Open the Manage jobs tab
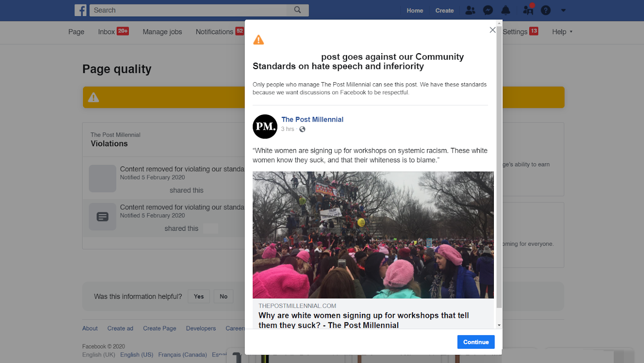This screenshot has height=363, width=644. 162,32
